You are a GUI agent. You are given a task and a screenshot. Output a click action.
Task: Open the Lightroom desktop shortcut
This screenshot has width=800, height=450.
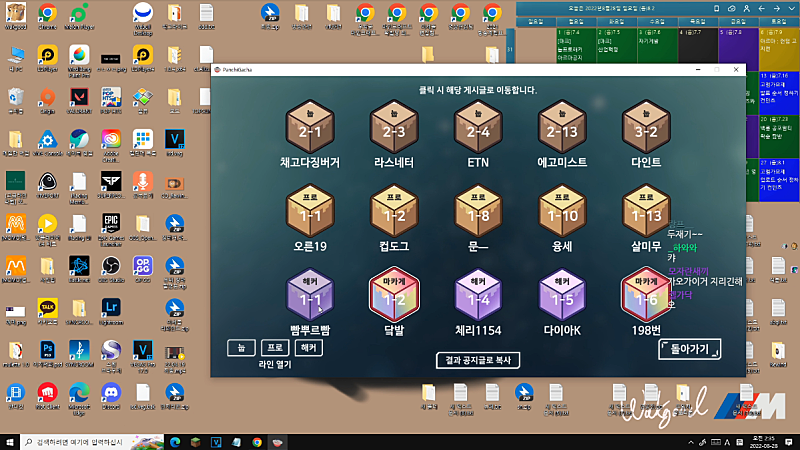pos(111,311)
